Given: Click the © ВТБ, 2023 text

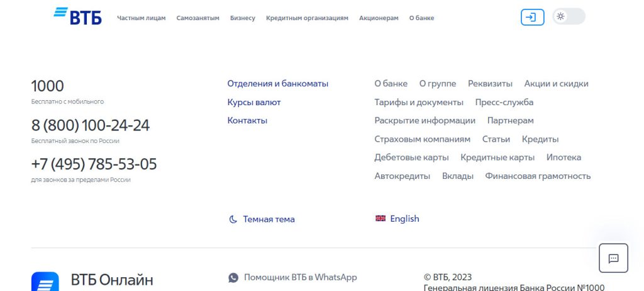Looking at the screenshot, I should click(448, 277).
